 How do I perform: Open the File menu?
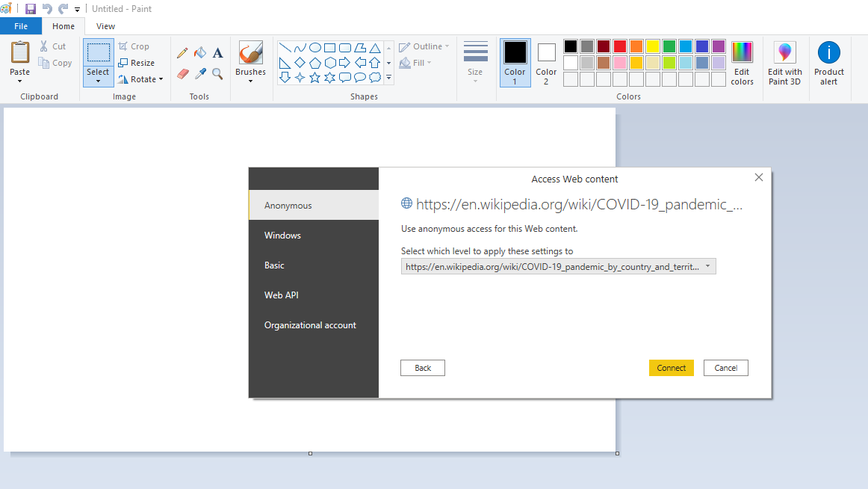21,26
